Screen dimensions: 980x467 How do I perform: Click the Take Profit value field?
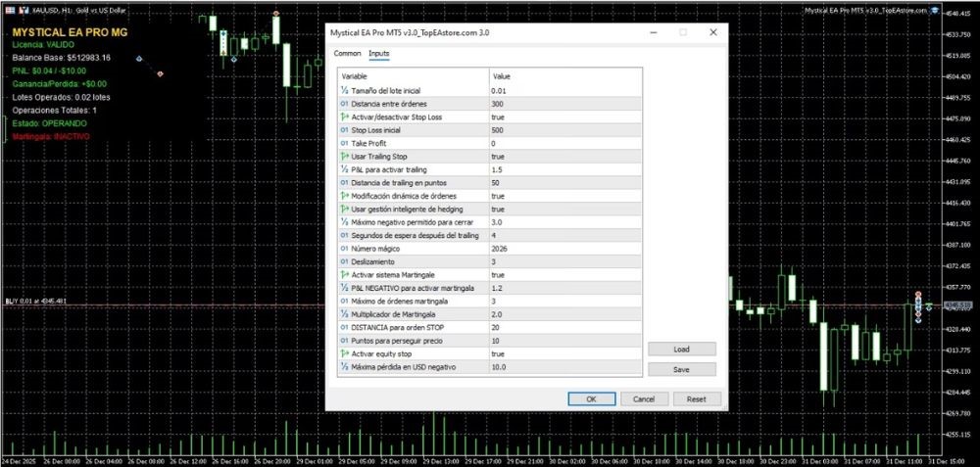pyautogui.click(x=563, y=143)
